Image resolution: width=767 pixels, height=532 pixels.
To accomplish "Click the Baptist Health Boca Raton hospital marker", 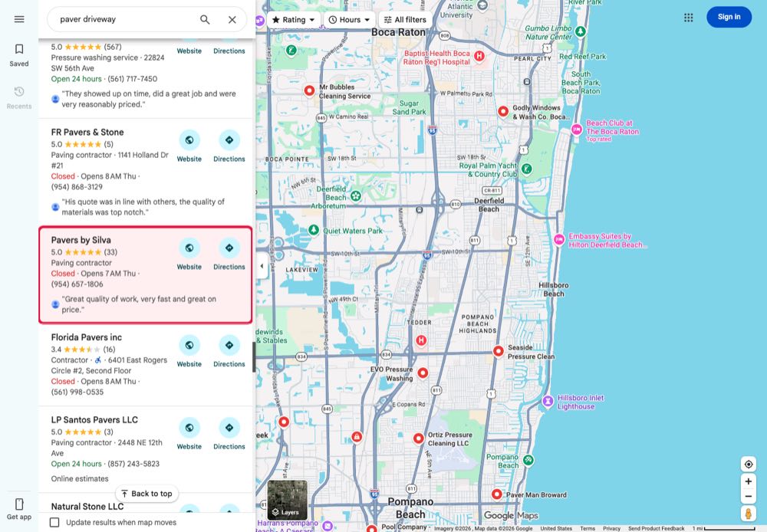I will (479, 56).
